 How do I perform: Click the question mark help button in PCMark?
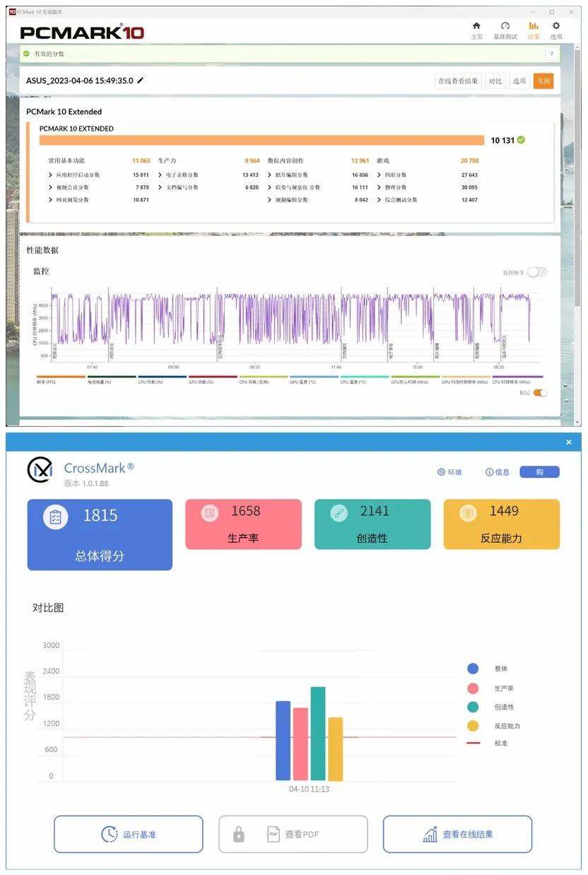[551, 54]
